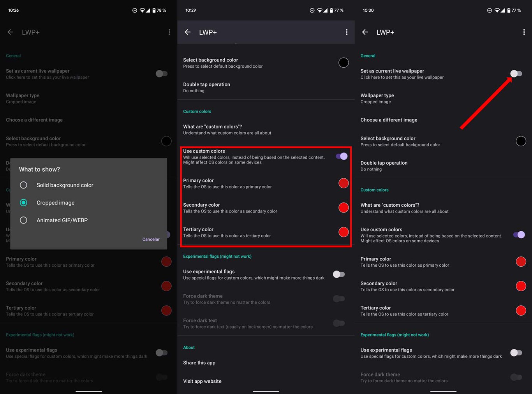Tap the Wi-Fi status icon in the status bar
The width and height of the screenshot is (532, 394).
tap(497, 10)
